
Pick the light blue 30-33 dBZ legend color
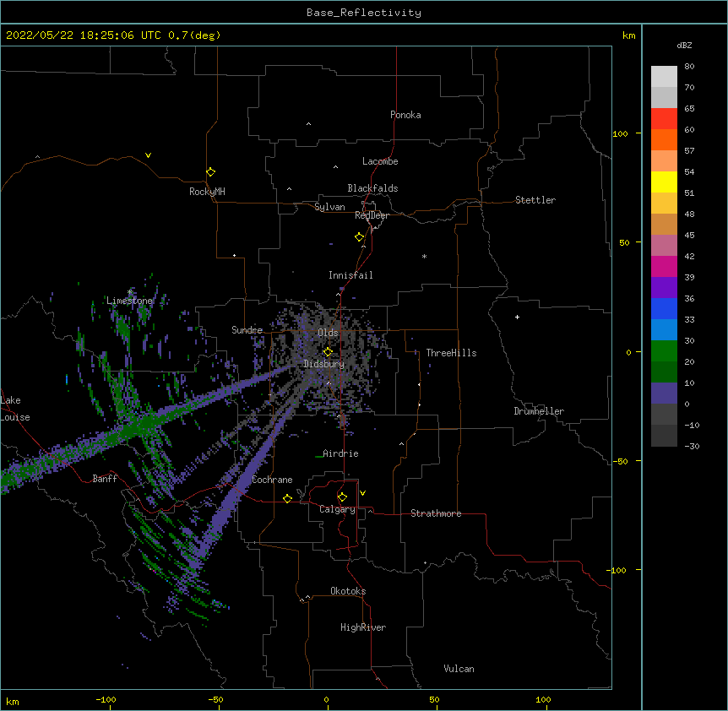(664, 330)
